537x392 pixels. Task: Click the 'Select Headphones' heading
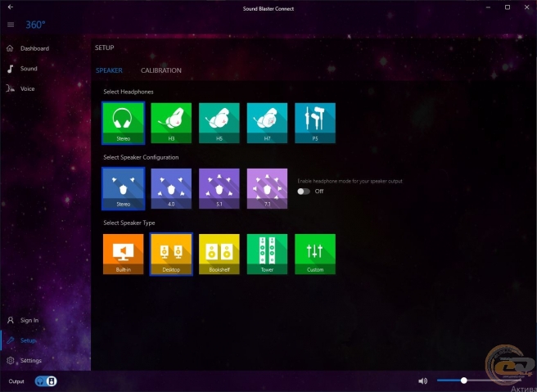[129, 92]
